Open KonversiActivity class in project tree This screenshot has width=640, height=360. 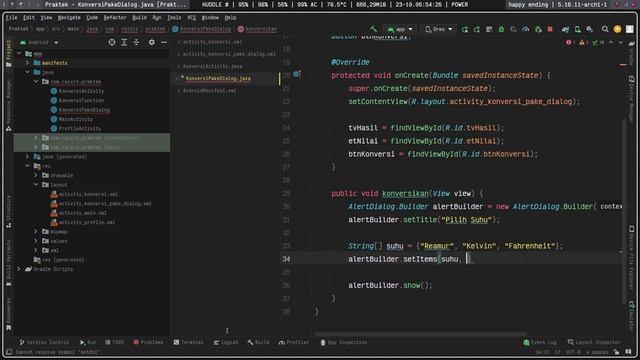78,91
